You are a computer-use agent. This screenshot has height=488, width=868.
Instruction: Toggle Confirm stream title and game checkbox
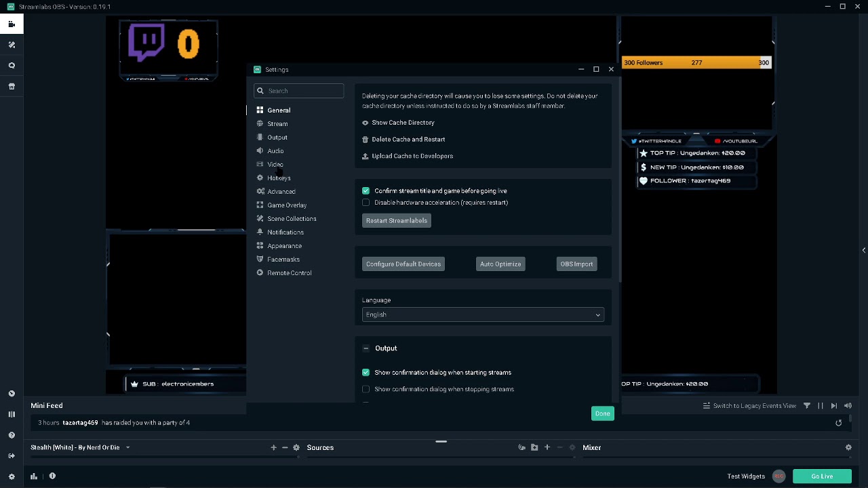[x=366, y=191]
